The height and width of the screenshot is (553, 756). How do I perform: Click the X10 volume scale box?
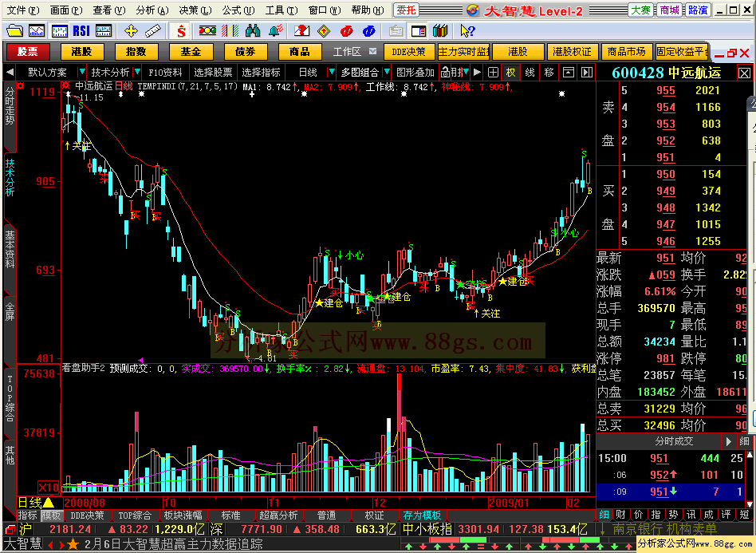tap(49, 487)
